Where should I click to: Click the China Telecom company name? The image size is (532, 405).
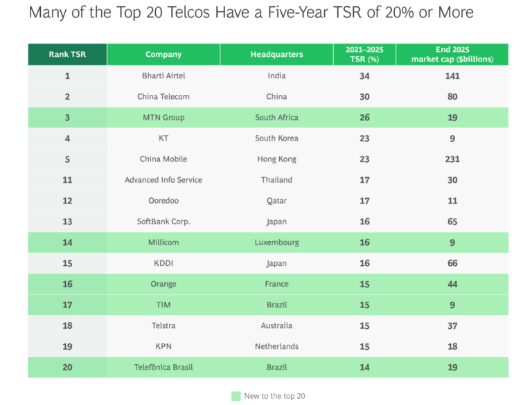[x=163, y=97]
